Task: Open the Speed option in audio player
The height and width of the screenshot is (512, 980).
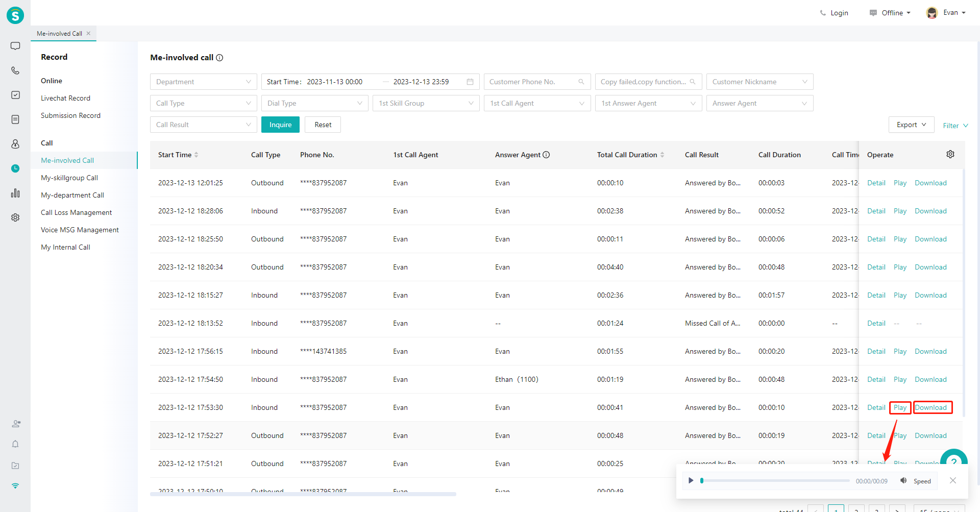Action: click(922, 481)
